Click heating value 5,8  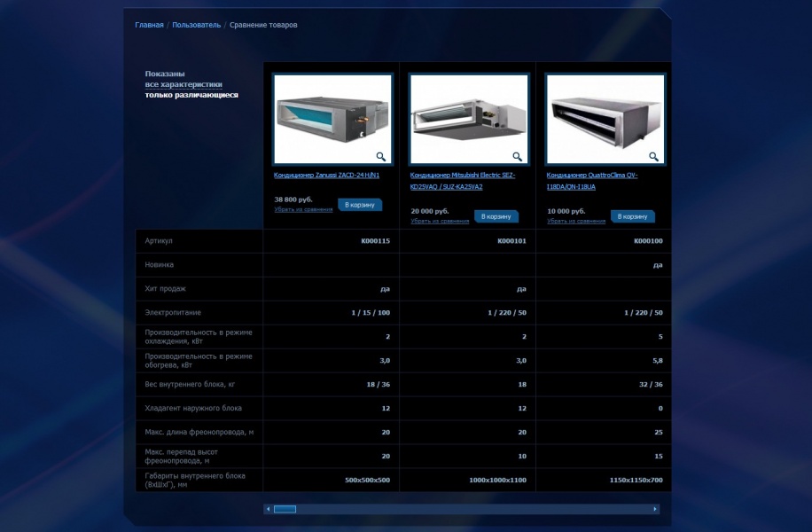point(658,361)
